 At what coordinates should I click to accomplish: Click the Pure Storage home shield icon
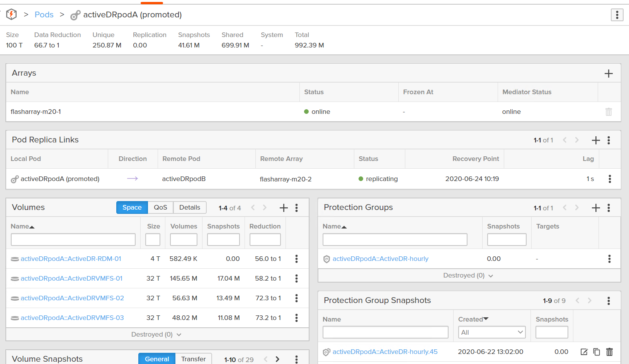12,14
